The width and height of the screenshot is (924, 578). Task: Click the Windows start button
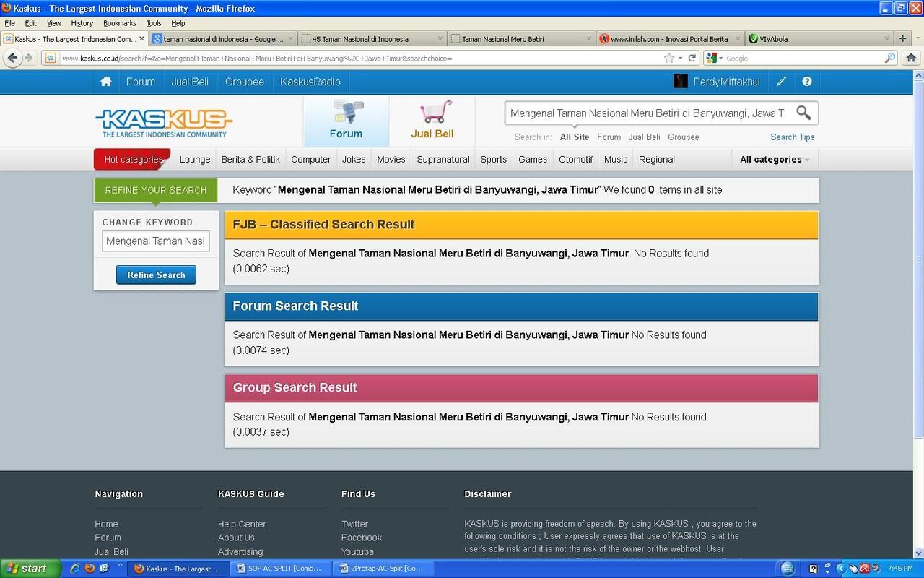(x=30, y=568)
